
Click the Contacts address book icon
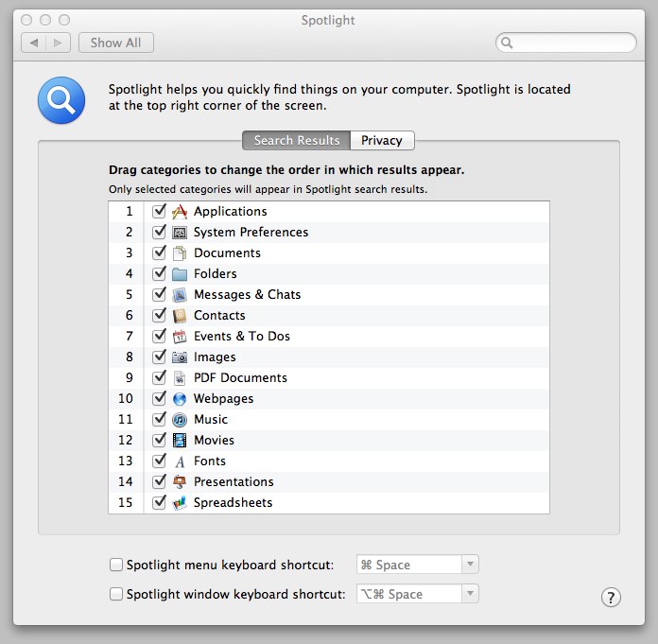point(180,316)
